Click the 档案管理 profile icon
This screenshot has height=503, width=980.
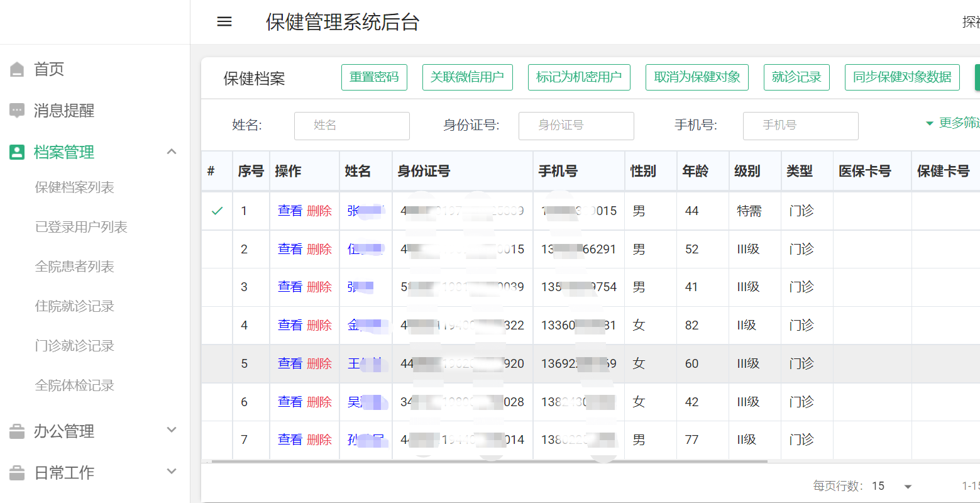click(17, 152)
